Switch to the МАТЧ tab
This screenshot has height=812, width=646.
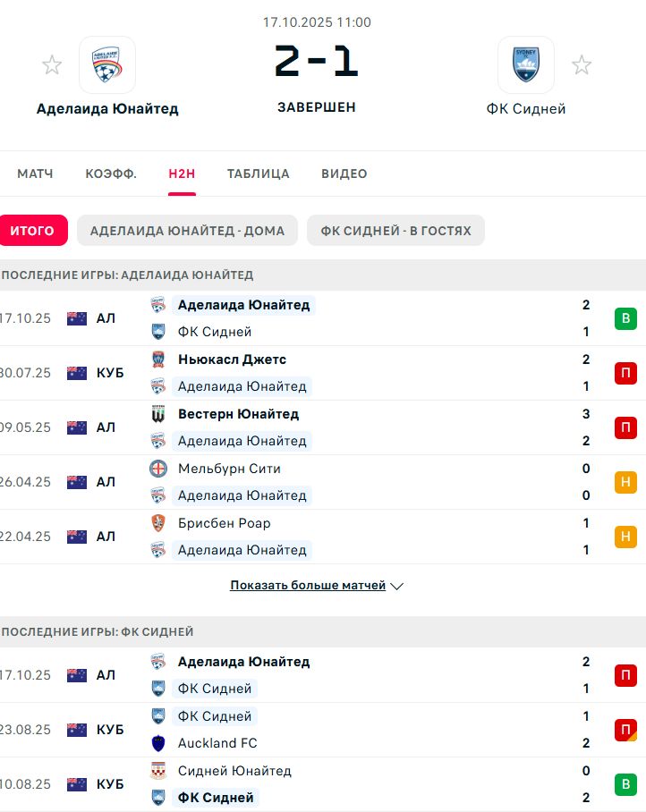tap(35, 173)
